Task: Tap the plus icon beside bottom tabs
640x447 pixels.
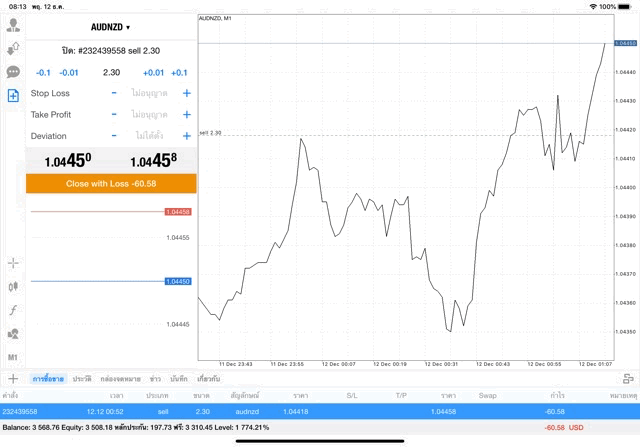Action: [x=13, y=379]
